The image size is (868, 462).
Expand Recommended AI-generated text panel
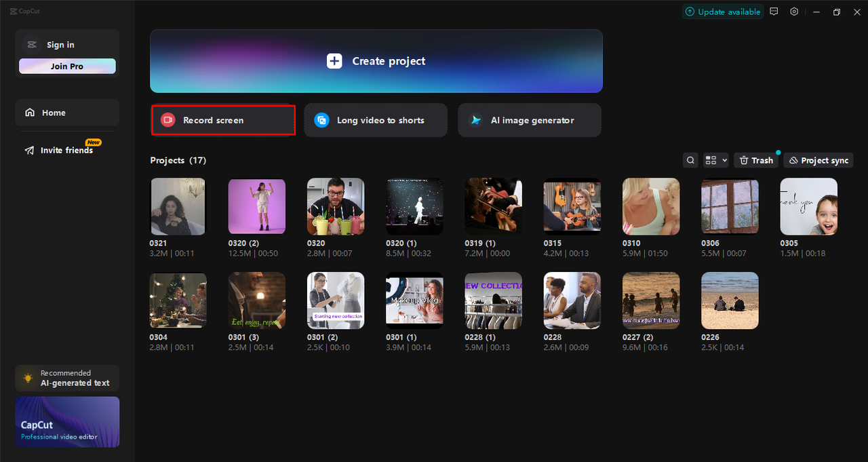[x=66, y=378]
